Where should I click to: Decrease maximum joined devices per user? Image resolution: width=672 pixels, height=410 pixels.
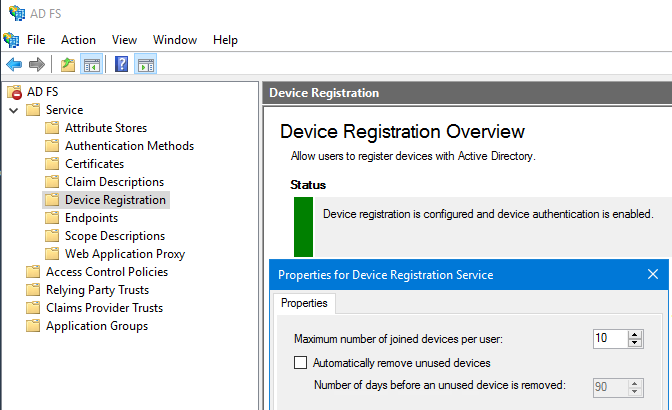point(635,343)
